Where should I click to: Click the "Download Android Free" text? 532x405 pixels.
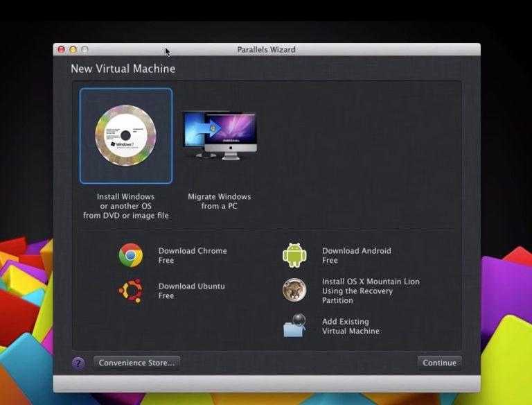tap(356, 255)
